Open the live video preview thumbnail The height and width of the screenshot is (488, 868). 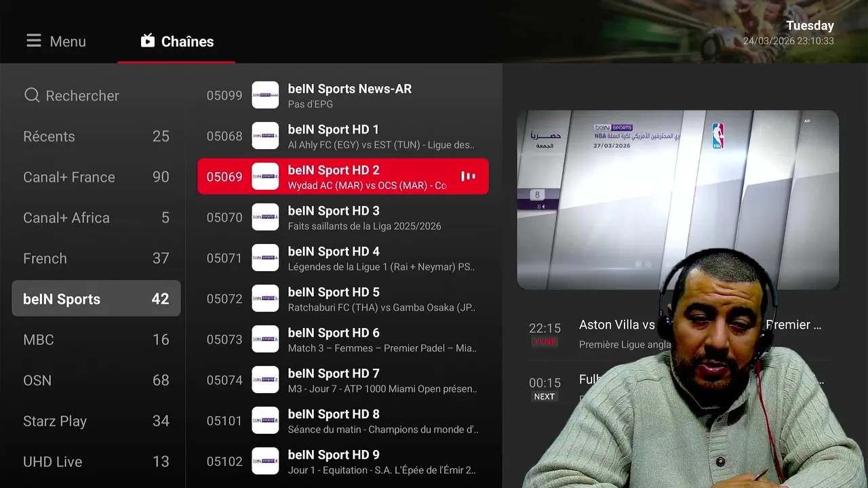coord(678,200)
